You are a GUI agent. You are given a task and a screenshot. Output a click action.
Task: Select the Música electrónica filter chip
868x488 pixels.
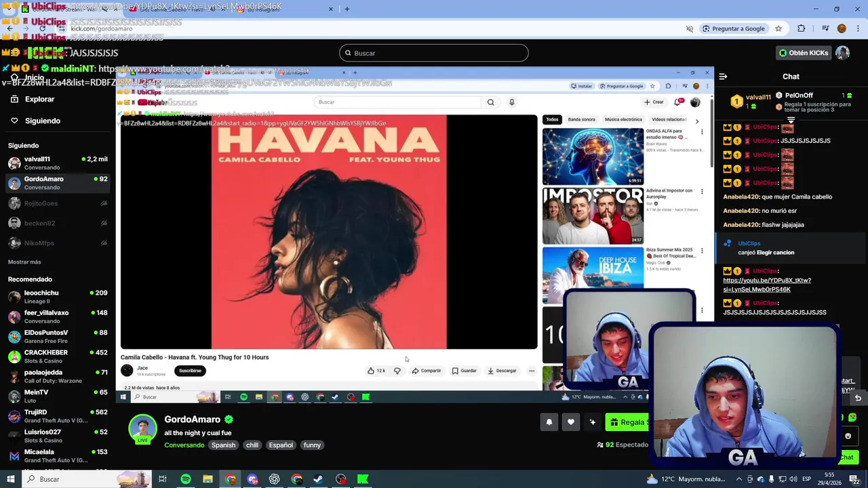click(623, 119)
